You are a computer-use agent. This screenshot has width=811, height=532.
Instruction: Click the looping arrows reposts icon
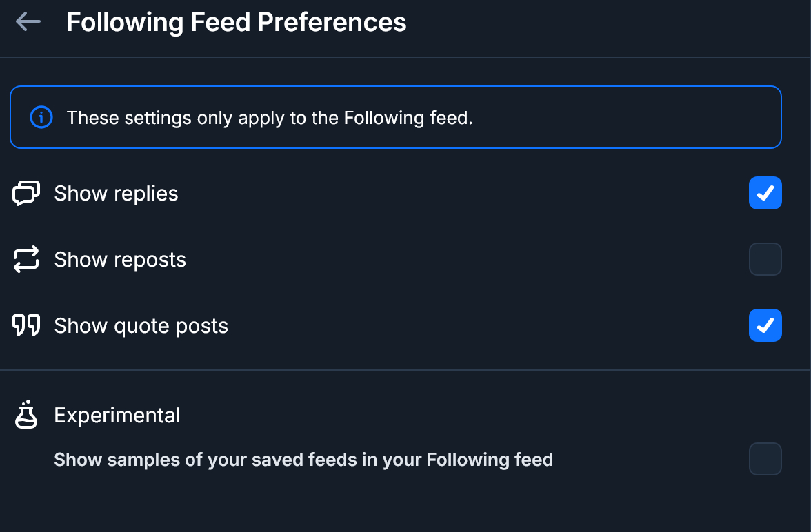27,260
